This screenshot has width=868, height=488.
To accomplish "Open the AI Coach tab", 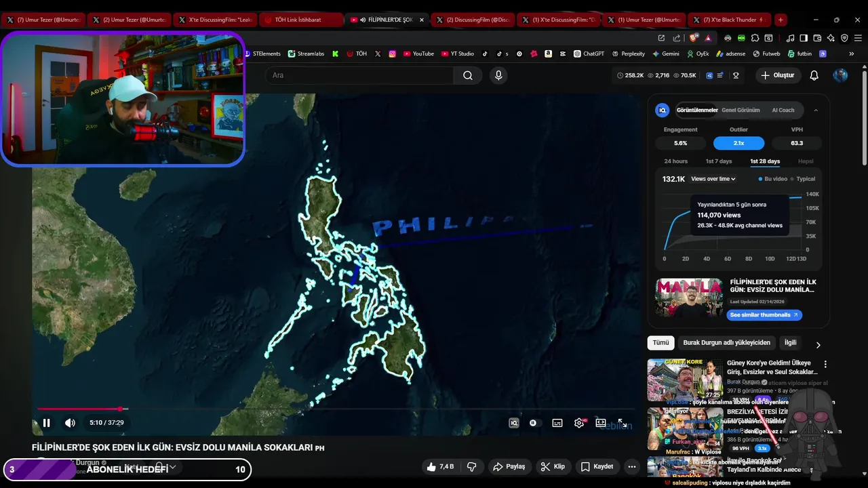I will pos(783,110).
